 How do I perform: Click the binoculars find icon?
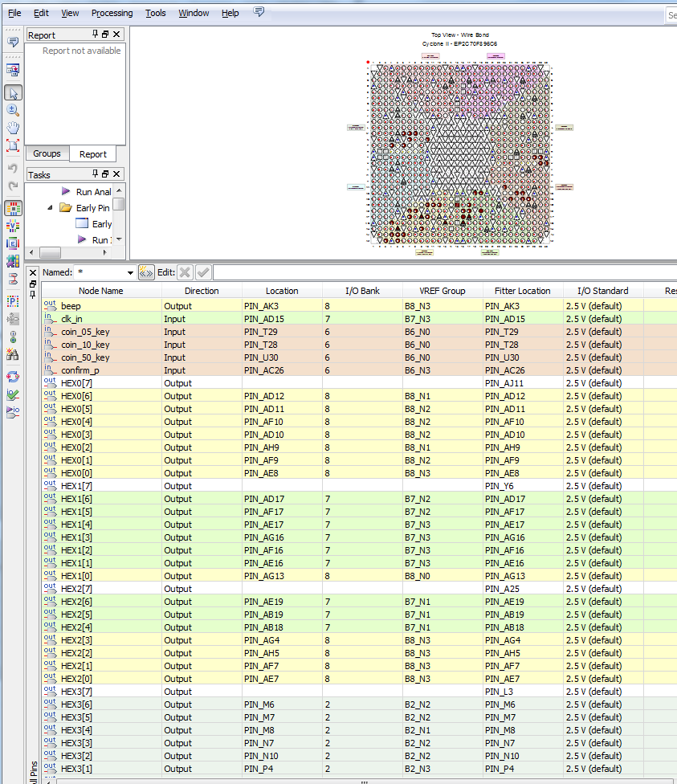[13, 354]
